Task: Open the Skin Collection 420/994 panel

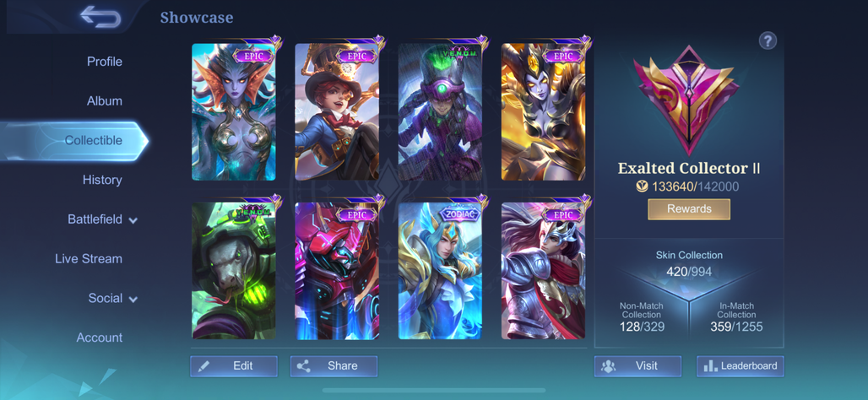Action: point(689,264)
